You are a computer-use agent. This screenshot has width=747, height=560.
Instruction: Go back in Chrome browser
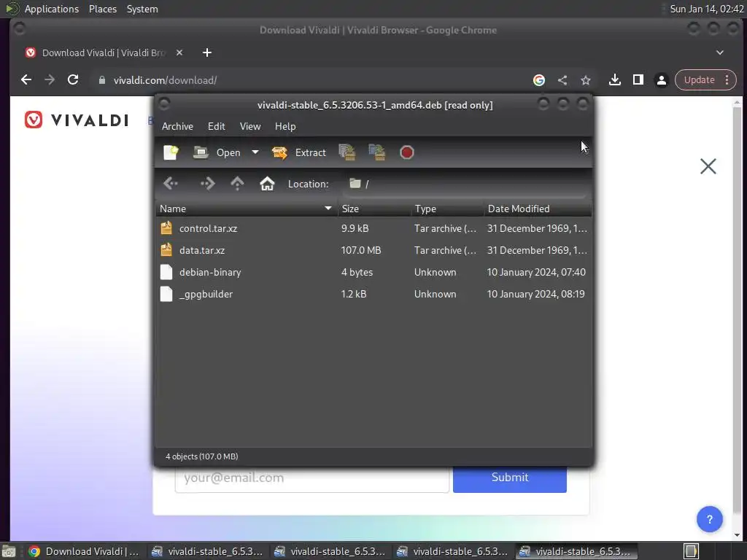coord(26,80)
